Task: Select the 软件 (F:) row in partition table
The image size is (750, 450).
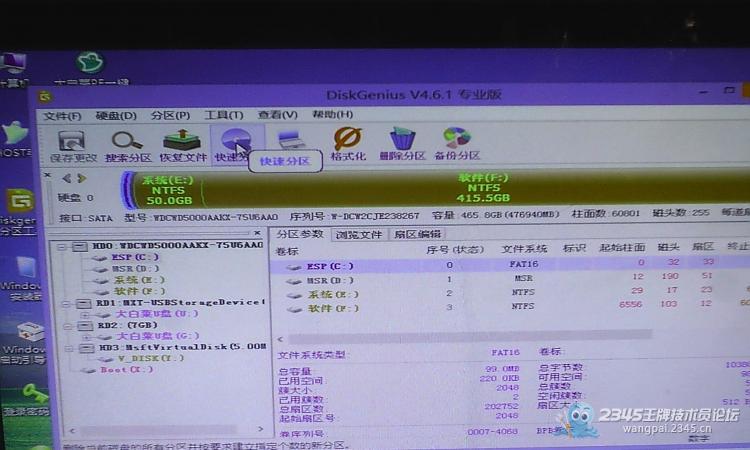Action: [x=509, y=306]
